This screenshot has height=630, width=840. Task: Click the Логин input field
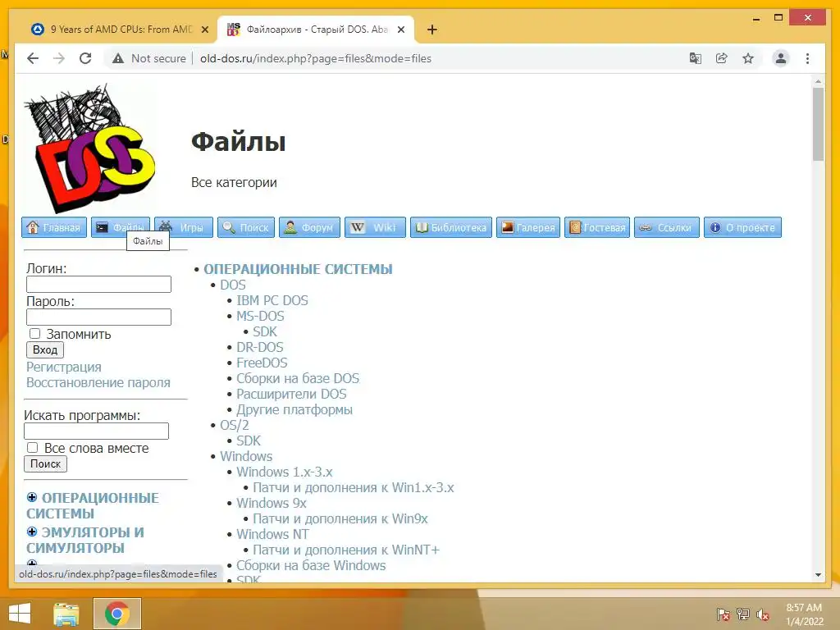[x=98, y=284]
